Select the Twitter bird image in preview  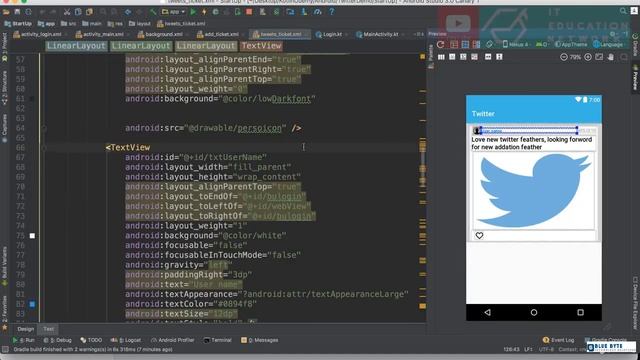[x=534, y=191]
